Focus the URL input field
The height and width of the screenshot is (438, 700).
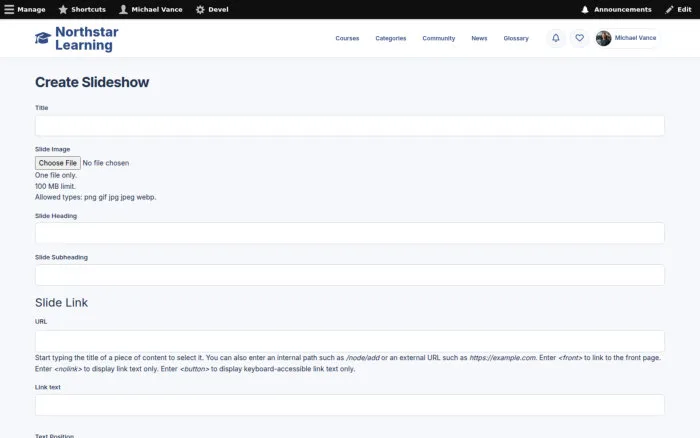(350, 341)
